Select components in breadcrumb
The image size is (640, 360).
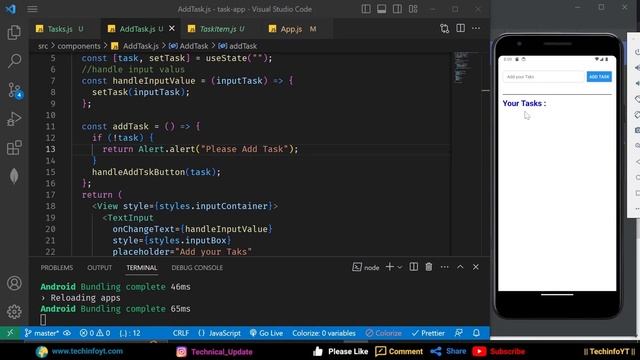pos(79,46)
